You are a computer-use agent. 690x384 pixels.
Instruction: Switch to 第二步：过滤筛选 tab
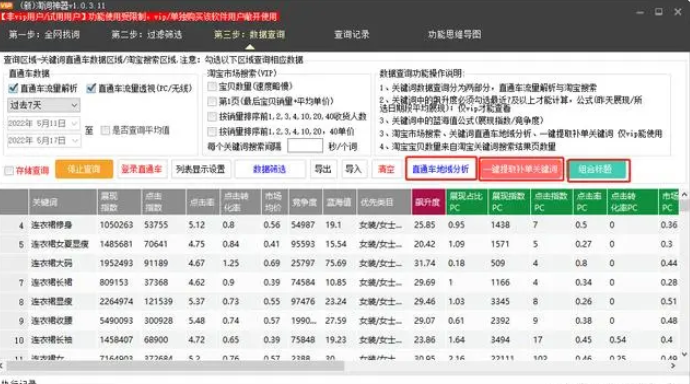147,34
